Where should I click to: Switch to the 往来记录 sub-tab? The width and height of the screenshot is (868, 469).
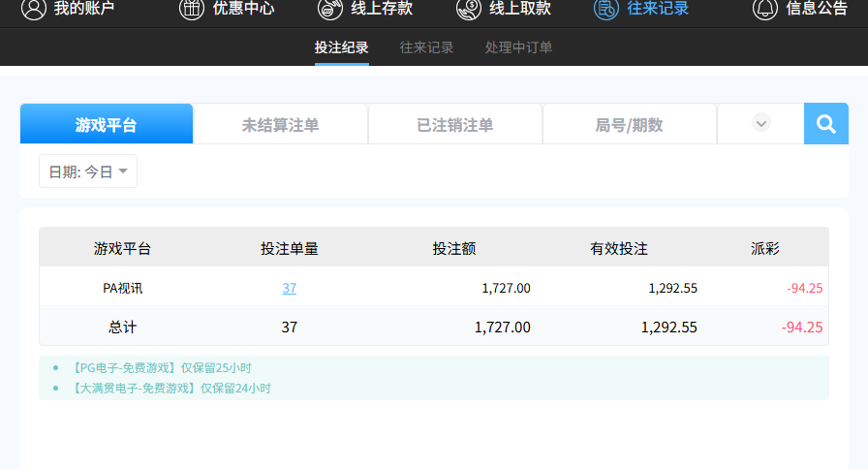click(426, 47)
